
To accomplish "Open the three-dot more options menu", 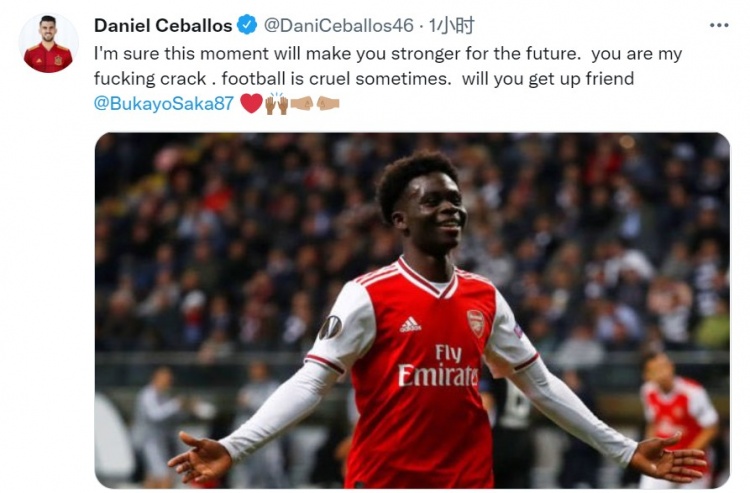I will coord(719,25).
